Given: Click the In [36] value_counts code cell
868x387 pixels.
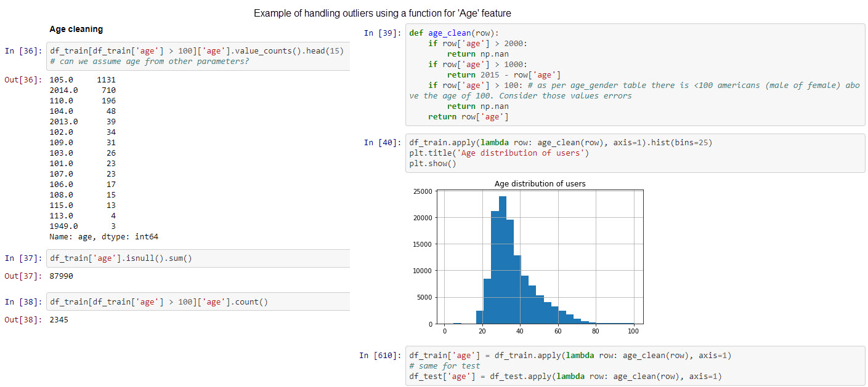Looking at the screenshot, I should point(198,56).
